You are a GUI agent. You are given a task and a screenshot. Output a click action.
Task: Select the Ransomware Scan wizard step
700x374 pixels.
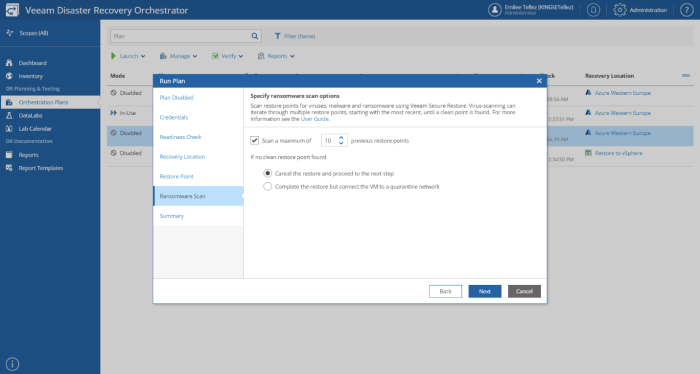pyautogui.click(x=198, y=196)
